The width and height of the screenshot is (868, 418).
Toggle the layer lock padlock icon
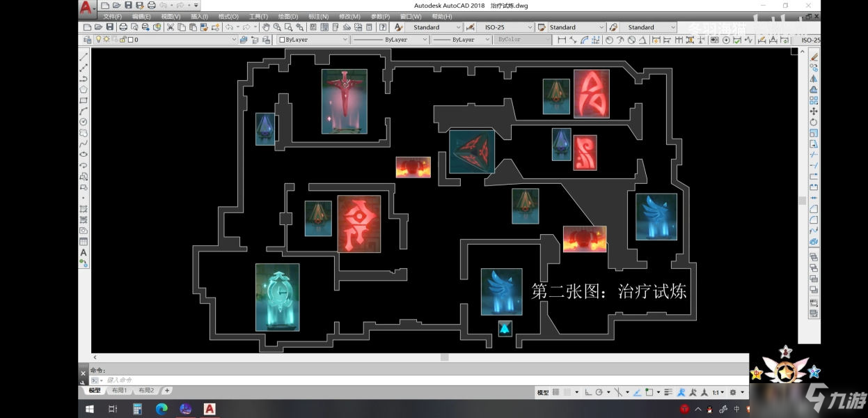[x=122, y=40]
